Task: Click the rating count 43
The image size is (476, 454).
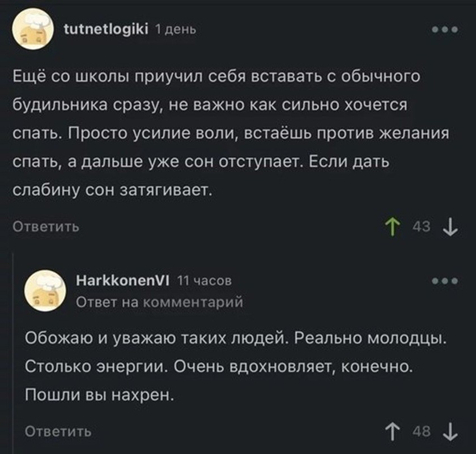Action: 422,226
